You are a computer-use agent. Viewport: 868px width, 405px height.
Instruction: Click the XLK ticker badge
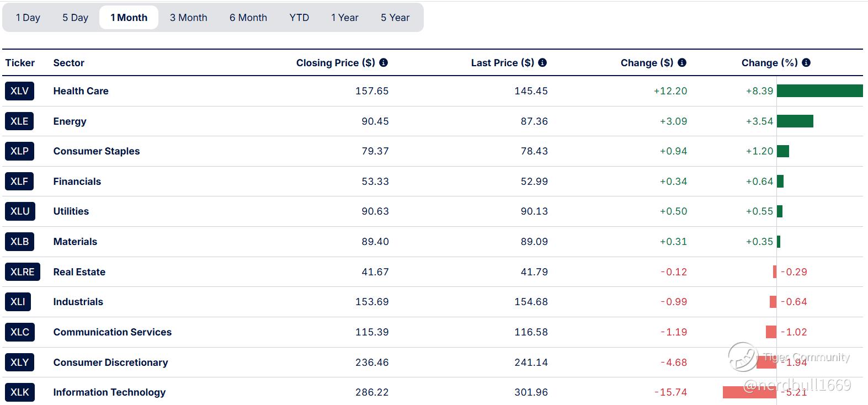pyautogui.click(x=19, y=392)
